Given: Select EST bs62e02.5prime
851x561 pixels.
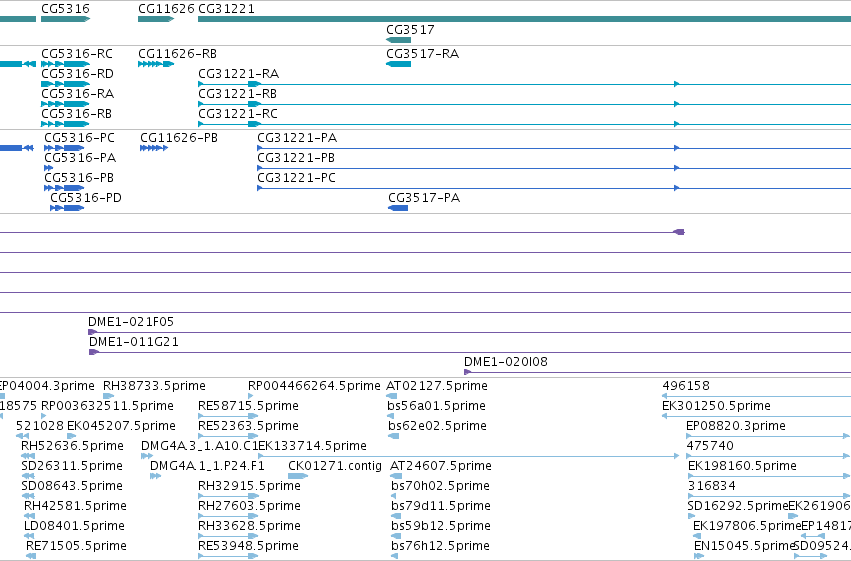Looking at the screenshot, I should [x=437, y=426].
